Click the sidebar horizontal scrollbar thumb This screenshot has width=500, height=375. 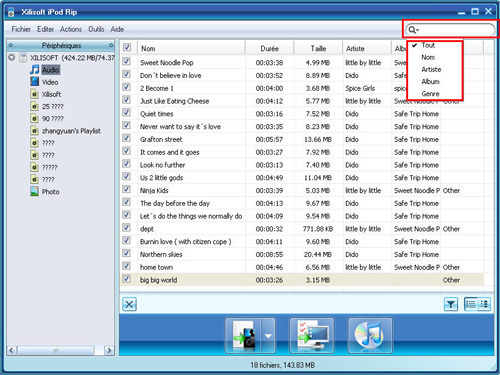tap(56, 350)
